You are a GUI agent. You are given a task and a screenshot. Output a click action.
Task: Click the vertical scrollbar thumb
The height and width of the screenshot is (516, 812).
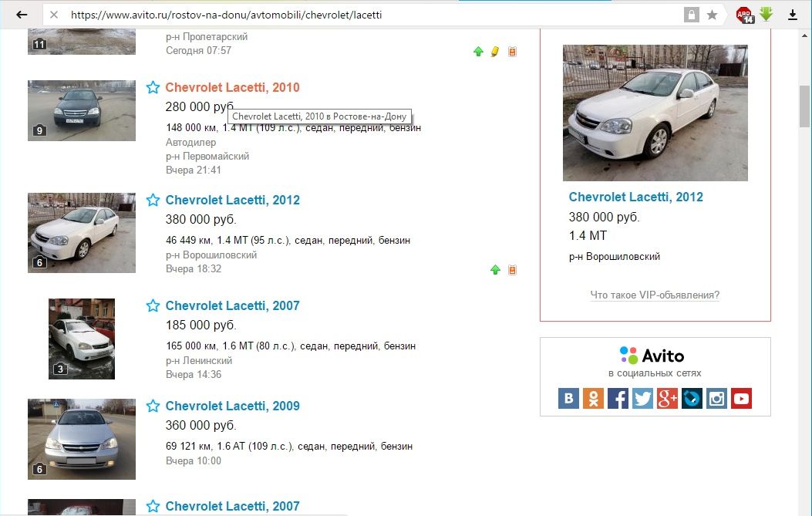click(805, 106)
